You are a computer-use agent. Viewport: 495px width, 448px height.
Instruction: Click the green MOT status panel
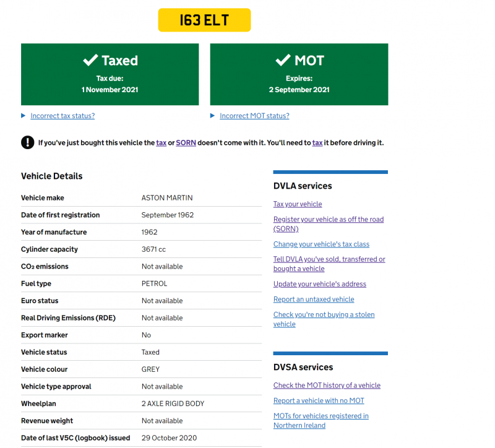pyautogui.click(x=299, y=74)
